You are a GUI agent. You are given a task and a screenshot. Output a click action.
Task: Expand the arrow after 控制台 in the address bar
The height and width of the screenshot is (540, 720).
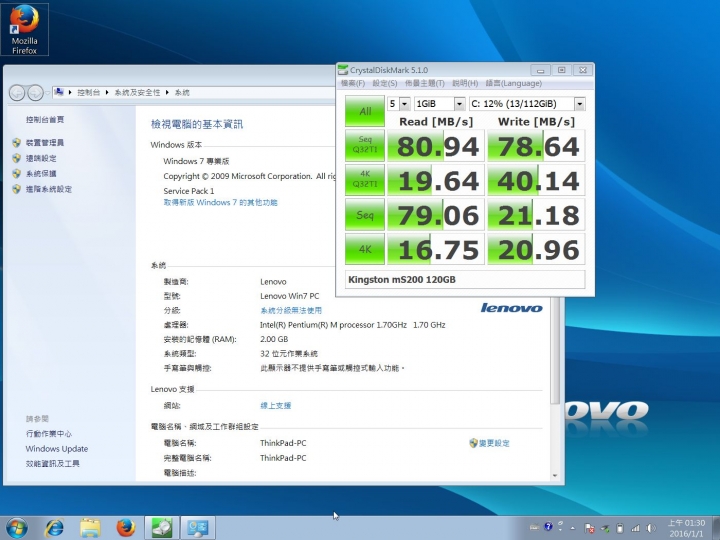[x=107, y=93]
